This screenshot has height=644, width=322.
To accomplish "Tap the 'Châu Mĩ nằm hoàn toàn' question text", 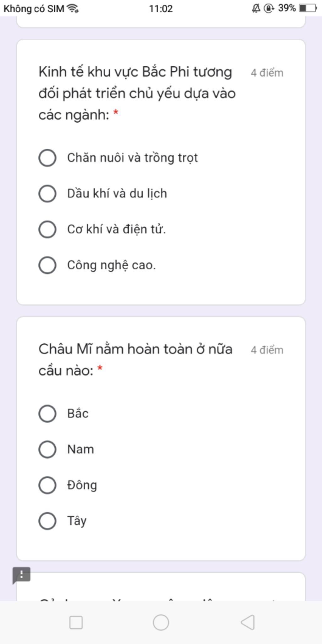I will pos(136,360).
